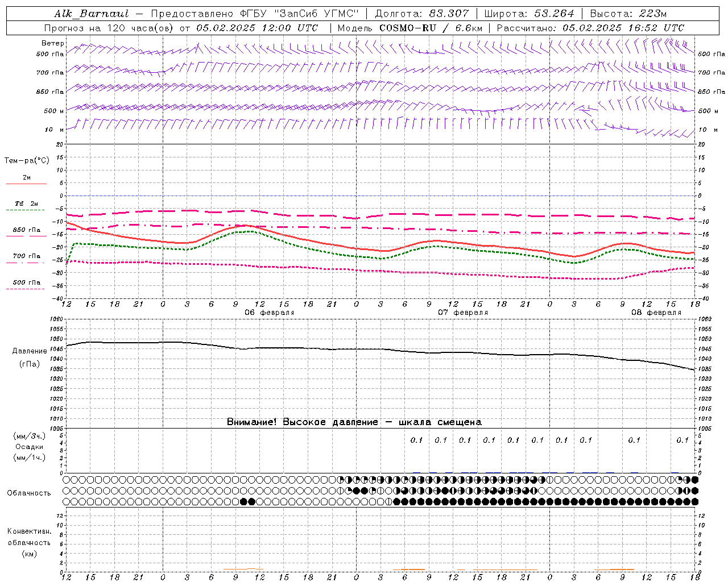This screenshot has width=728, height=582.
Task: Click the '(гПа)' unit label under Давление
Action: coord(30,364)
